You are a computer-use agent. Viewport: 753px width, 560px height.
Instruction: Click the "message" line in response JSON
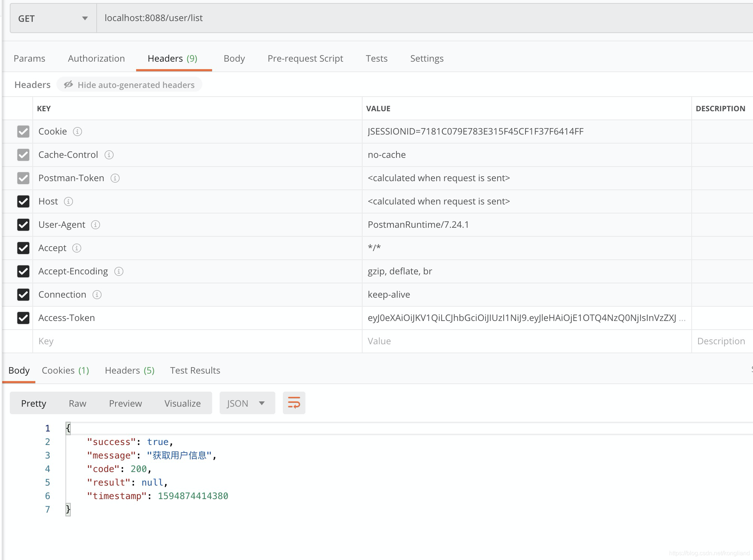pos(152,456)
